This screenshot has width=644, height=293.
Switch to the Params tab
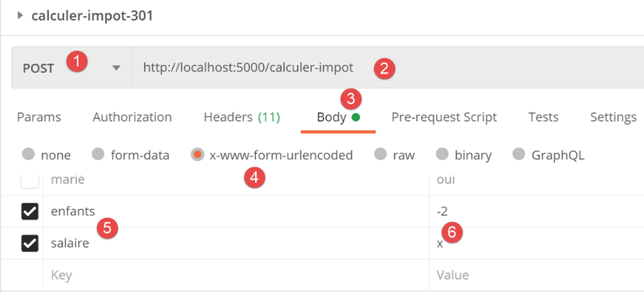coord(39,117)
